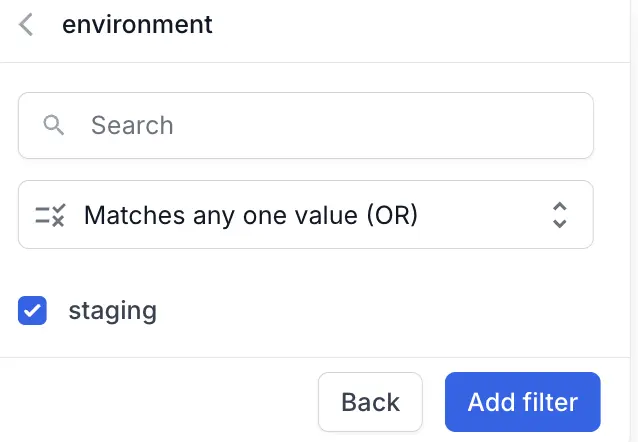Click the match-mode icon in the dropdown
Viewport: 638px width, 442px height.
pyautogui.click(x=50, y=214)
